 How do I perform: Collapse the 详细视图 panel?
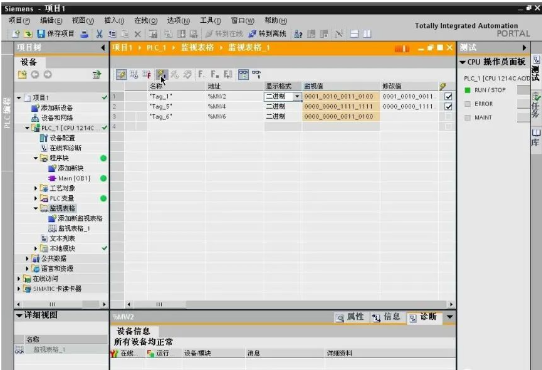(19, 315)
